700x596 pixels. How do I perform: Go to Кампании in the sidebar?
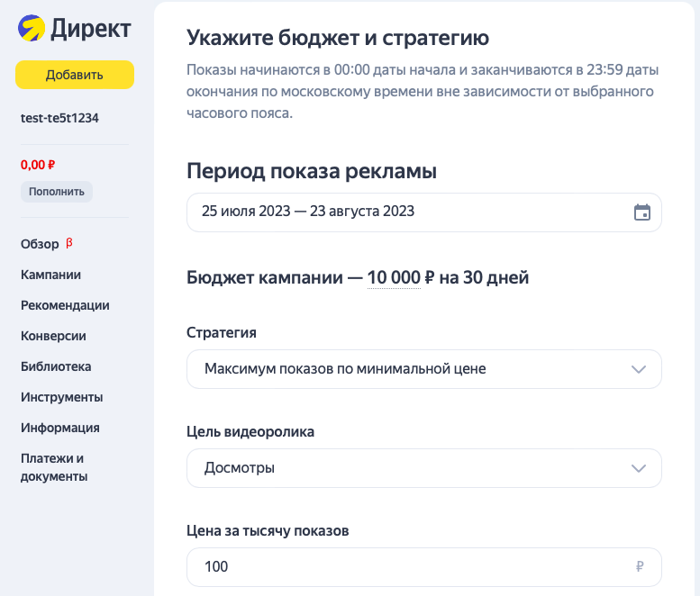50,275
